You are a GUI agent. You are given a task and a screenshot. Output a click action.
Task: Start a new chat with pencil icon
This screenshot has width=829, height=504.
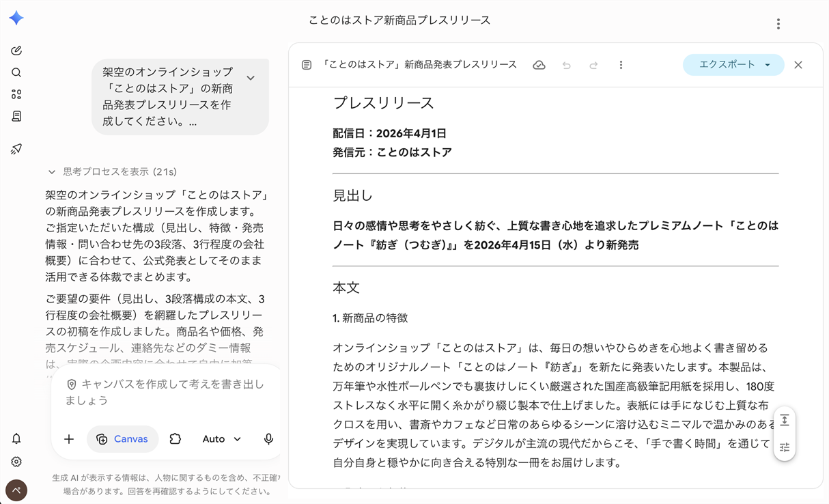(x=16, y=51)
